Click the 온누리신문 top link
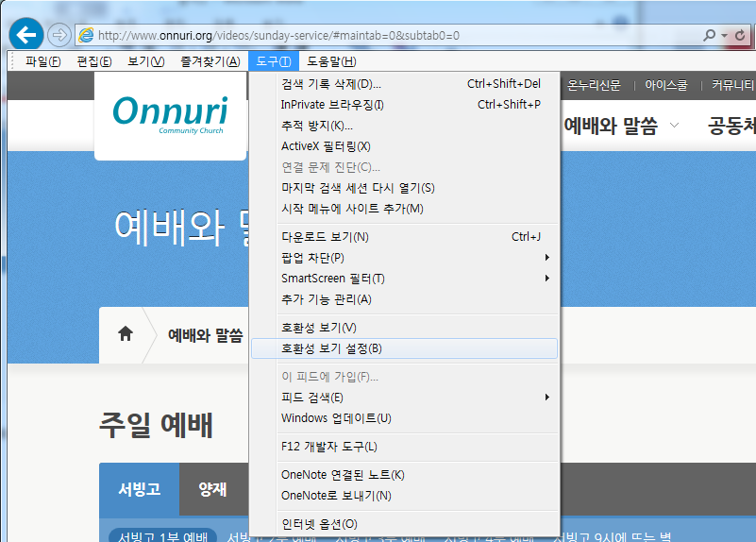 pyautogui.click(x=594, y=85)
